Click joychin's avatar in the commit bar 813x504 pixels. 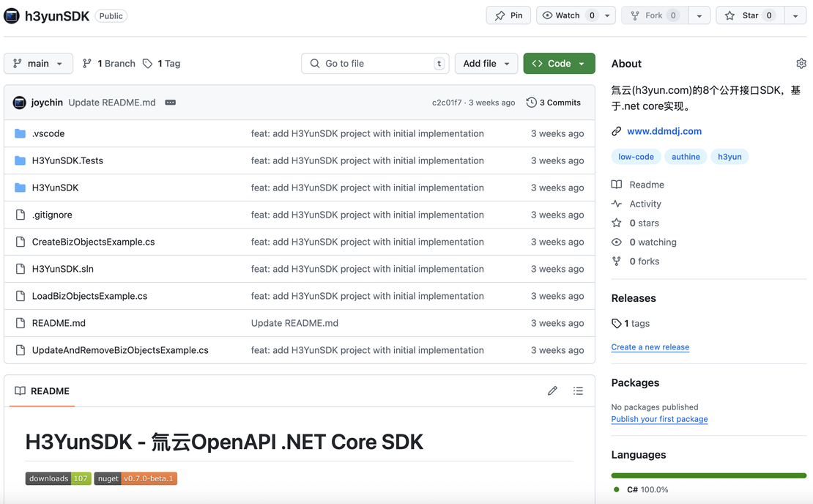point(20,103)
